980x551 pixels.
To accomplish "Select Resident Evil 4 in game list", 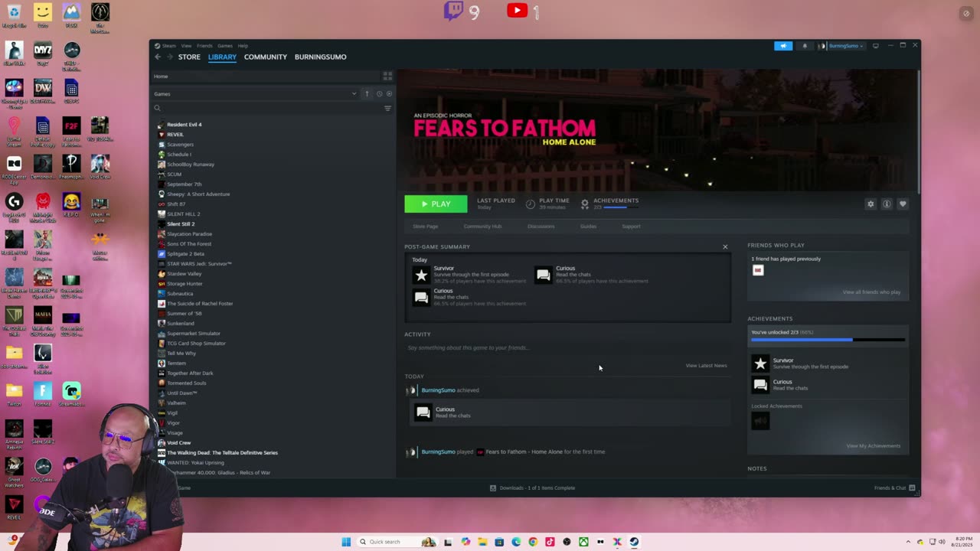I will pos(185,124).
